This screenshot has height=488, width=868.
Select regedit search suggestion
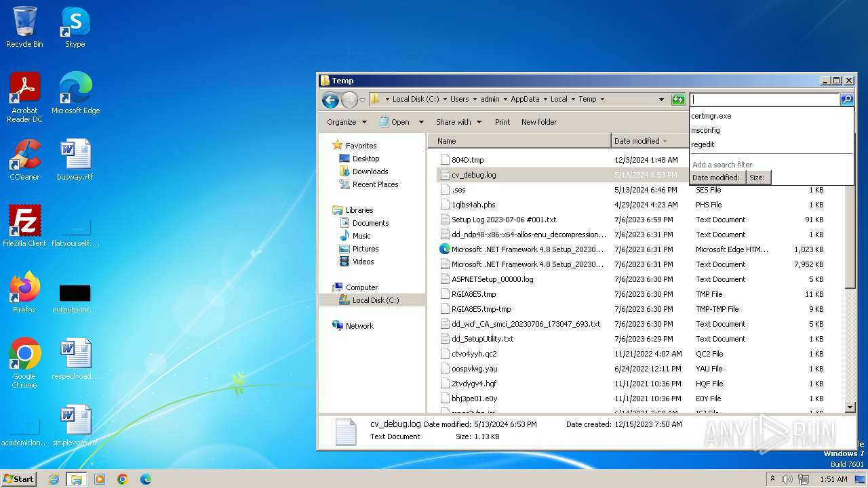point(771,144)
